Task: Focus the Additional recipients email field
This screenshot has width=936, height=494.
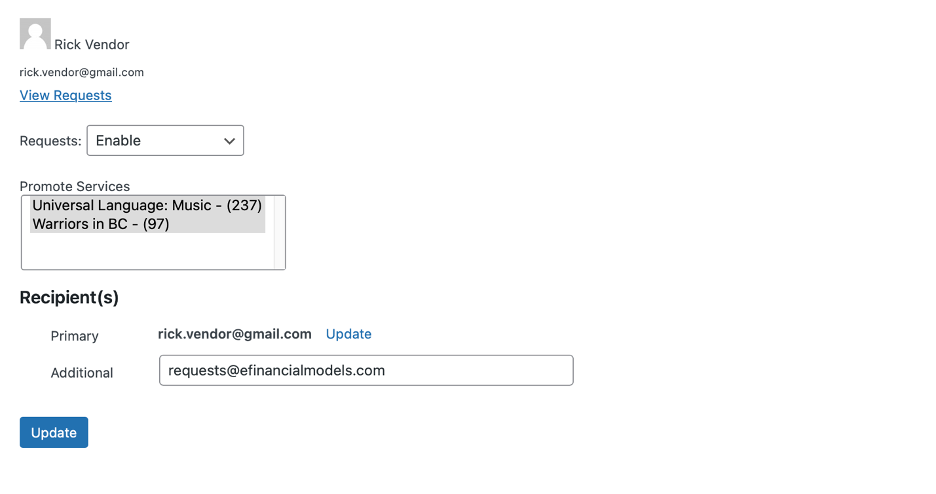Action: click(x=367, y=370)
